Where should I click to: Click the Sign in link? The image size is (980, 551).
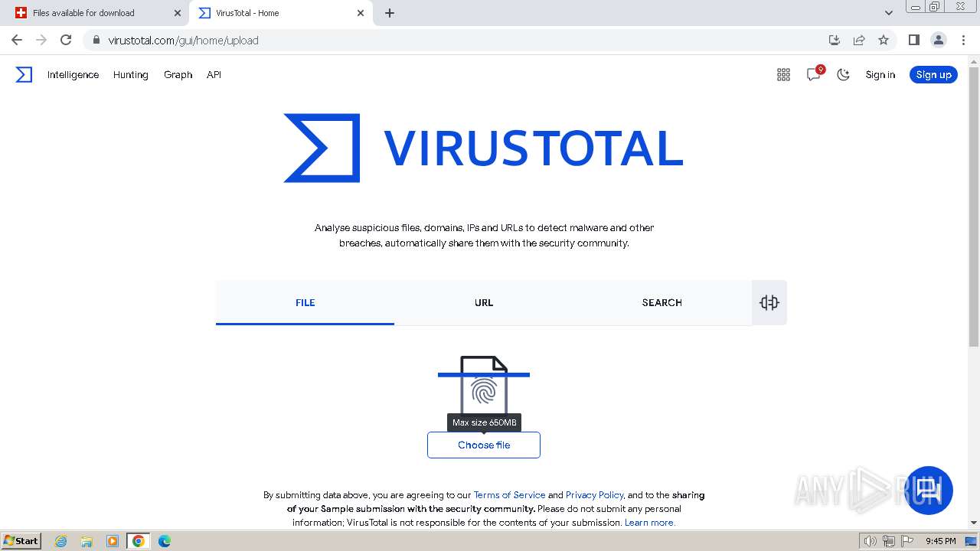[x=880, y=74]
